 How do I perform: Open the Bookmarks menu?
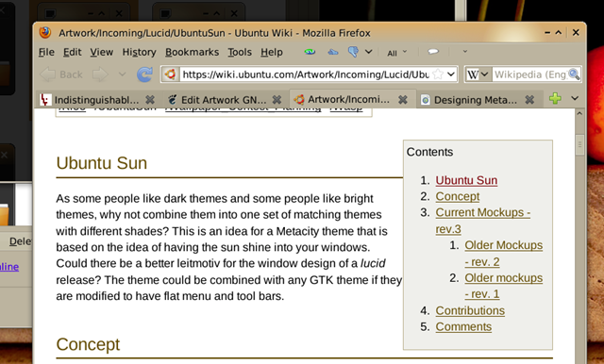(192, 52)
